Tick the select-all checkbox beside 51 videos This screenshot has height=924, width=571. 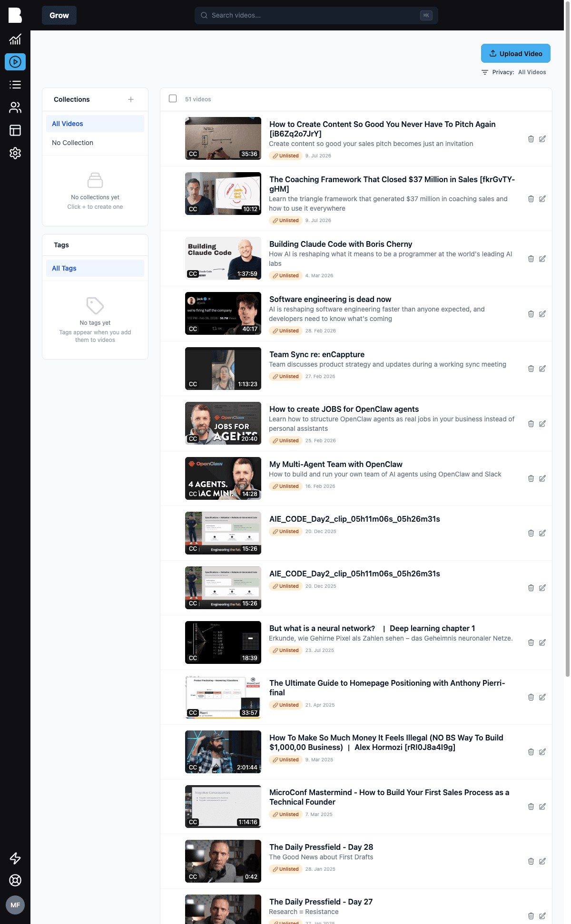click(x=173, y=98)
